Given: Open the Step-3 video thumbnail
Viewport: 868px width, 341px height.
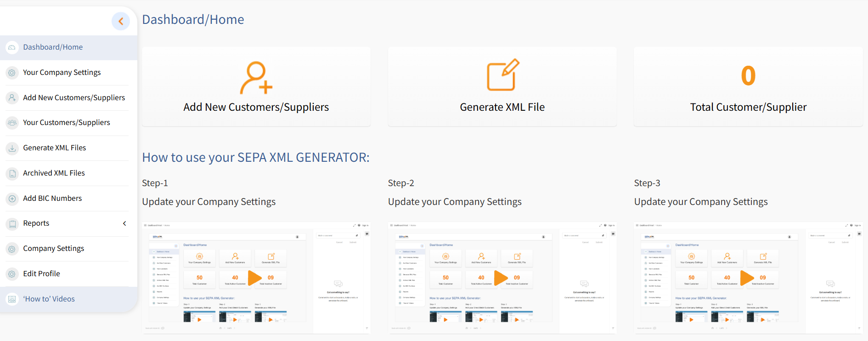Looking at the screenshot, I should click(747, 278).
